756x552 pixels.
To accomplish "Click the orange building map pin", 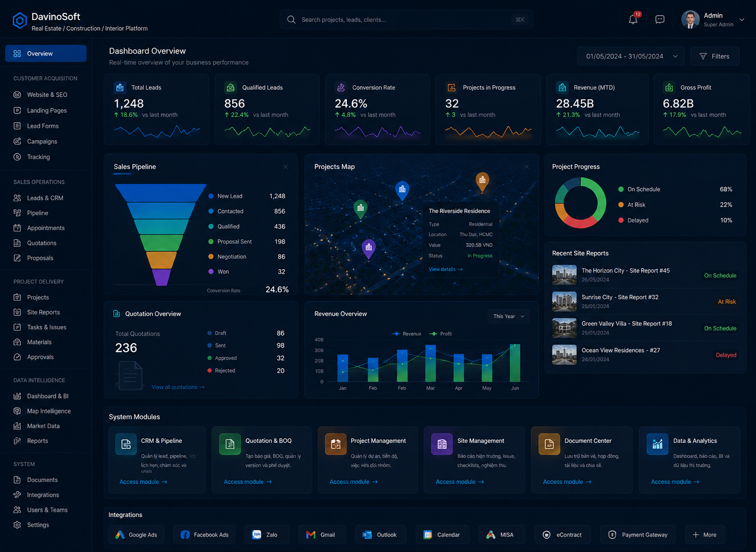I will (482, 181).
